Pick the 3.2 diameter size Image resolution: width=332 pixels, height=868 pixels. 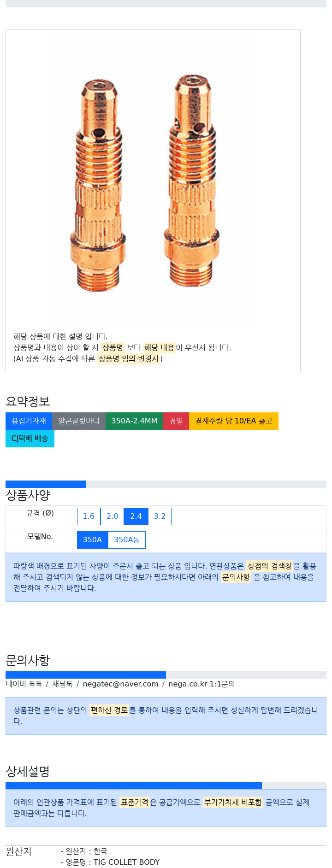160,516
